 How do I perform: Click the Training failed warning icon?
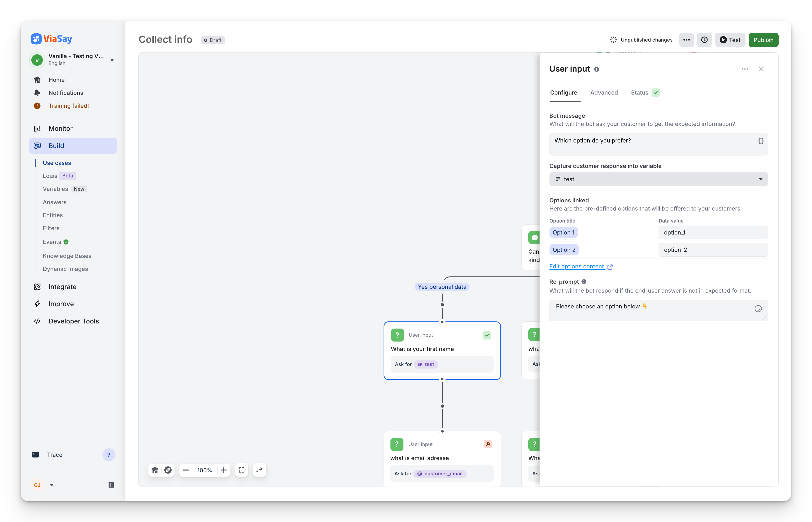(x=37, y=106)
